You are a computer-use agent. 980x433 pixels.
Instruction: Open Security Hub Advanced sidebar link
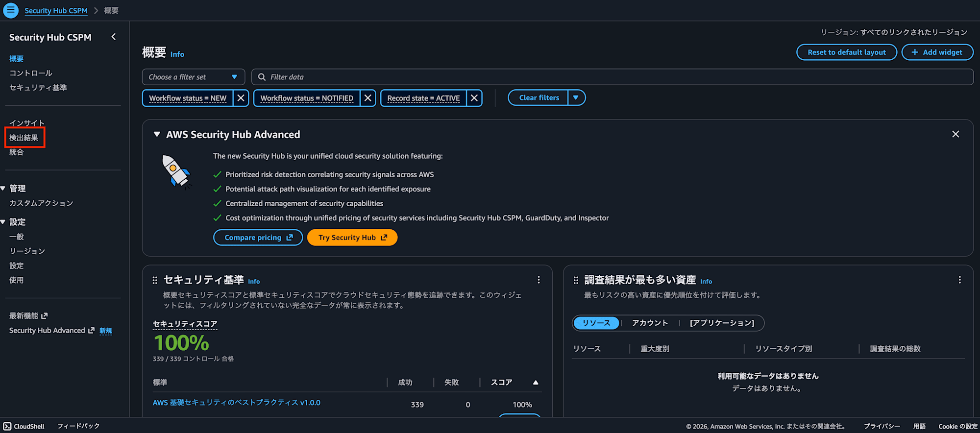[x=51, y=331]
